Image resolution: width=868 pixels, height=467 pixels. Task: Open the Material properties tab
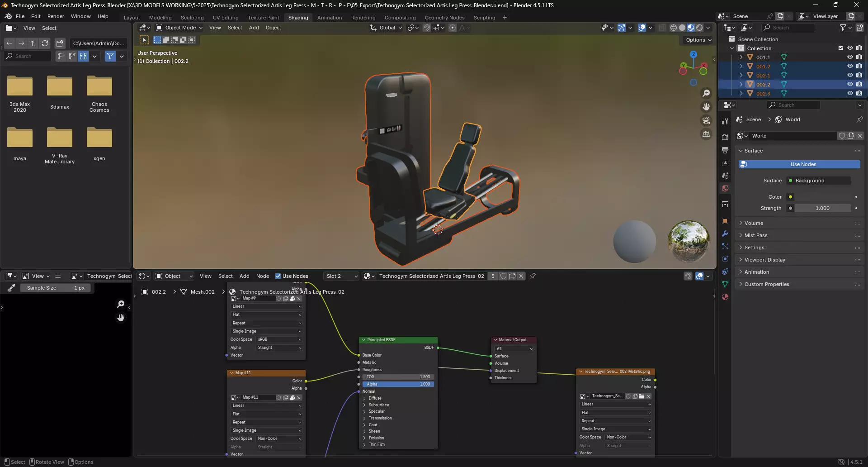pyautogui.click(x=725, y=297)
